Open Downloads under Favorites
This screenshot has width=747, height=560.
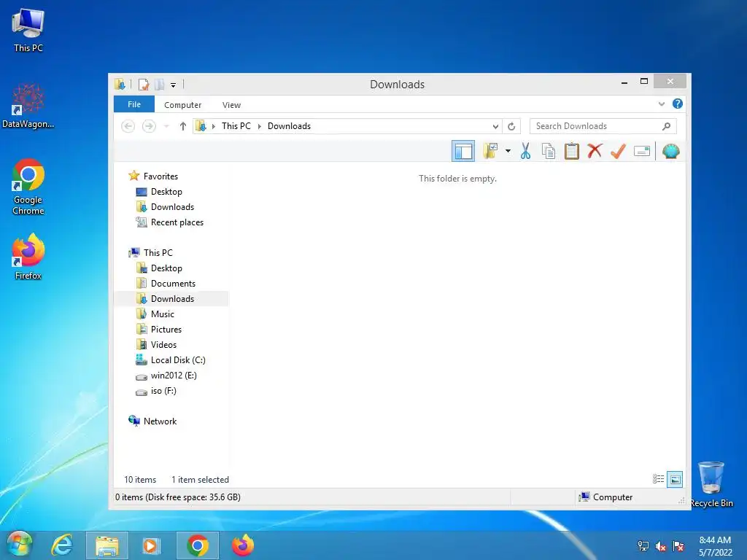tap(172, 206)
